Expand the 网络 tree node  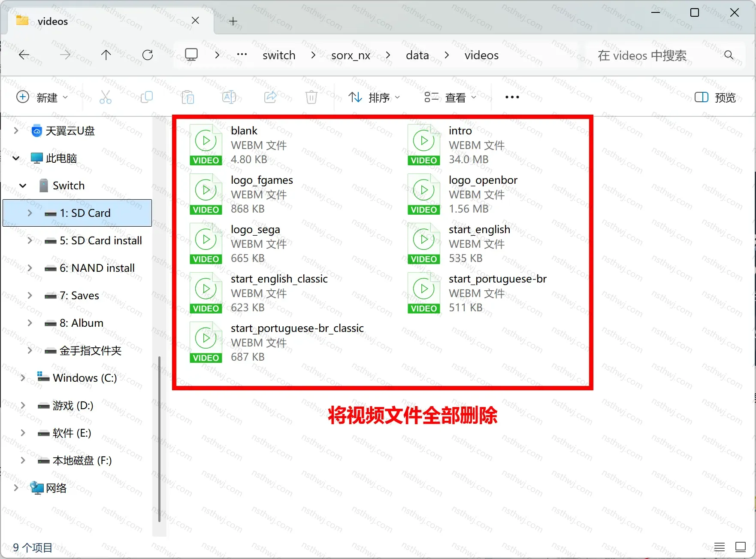16,488
